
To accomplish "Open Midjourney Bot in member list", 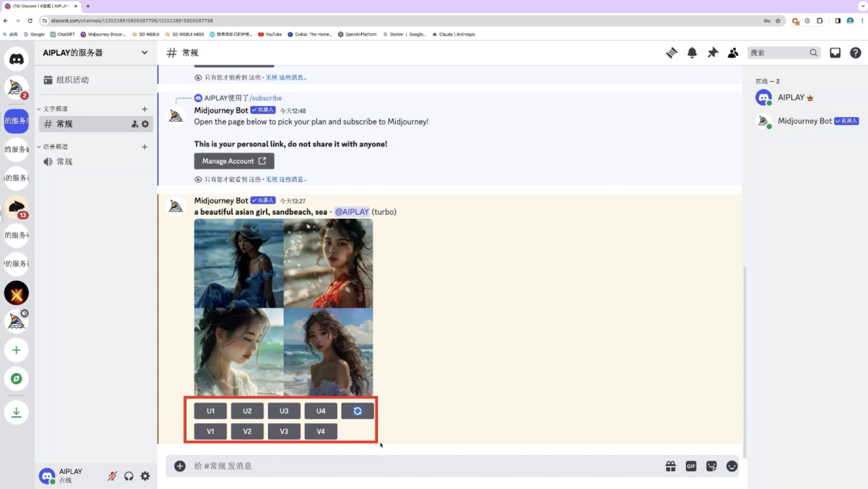I will coord(807,121).
